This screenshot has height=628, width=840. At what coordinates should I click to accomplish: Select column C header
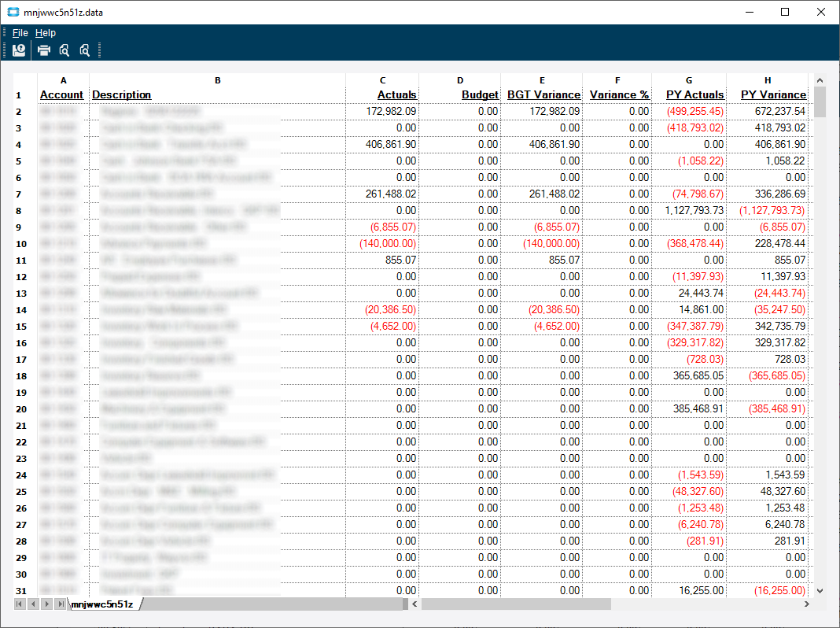(x=382, y=80)
